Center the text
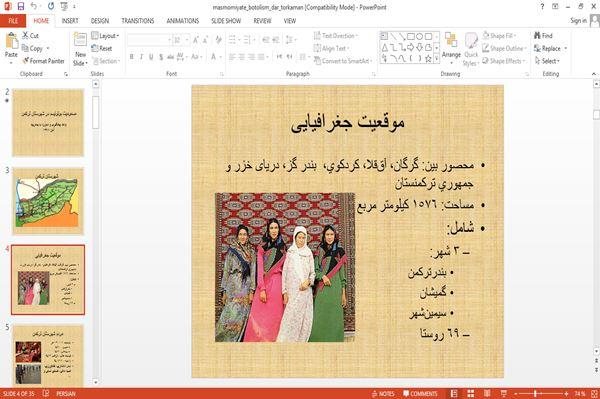 (242, 57)
